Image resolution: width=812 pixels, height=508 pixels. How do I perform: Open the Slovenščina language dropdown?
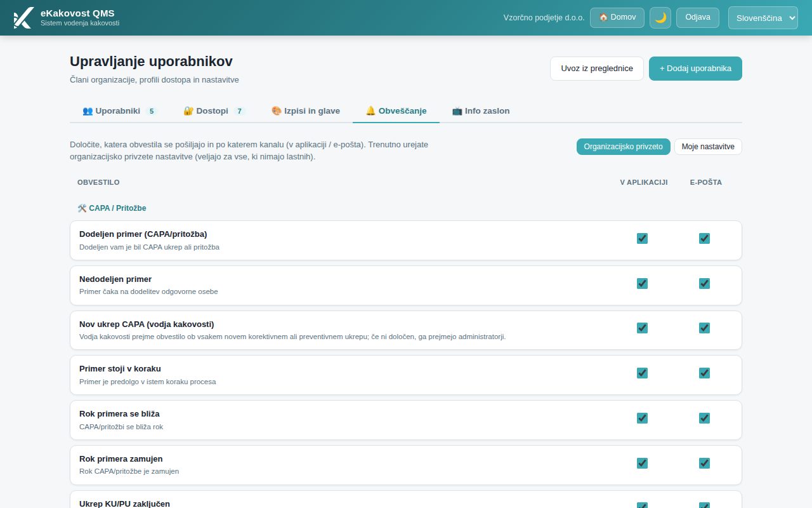pos(763,18)
